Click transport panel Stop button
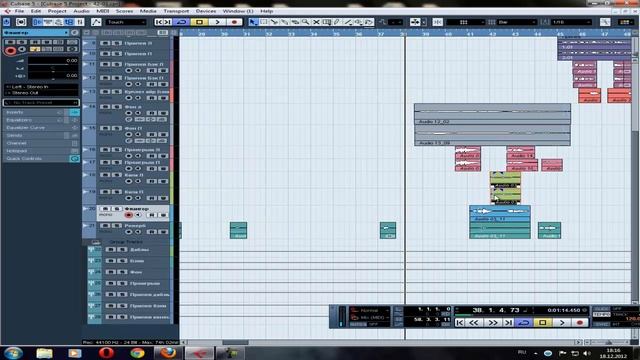The width and height of the screenshot is (640, 360). (x=543, y=323)
